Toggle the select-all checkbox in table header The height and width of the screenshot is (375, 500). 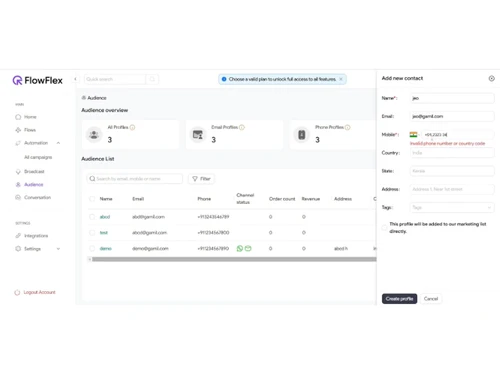tap(92, 199)
